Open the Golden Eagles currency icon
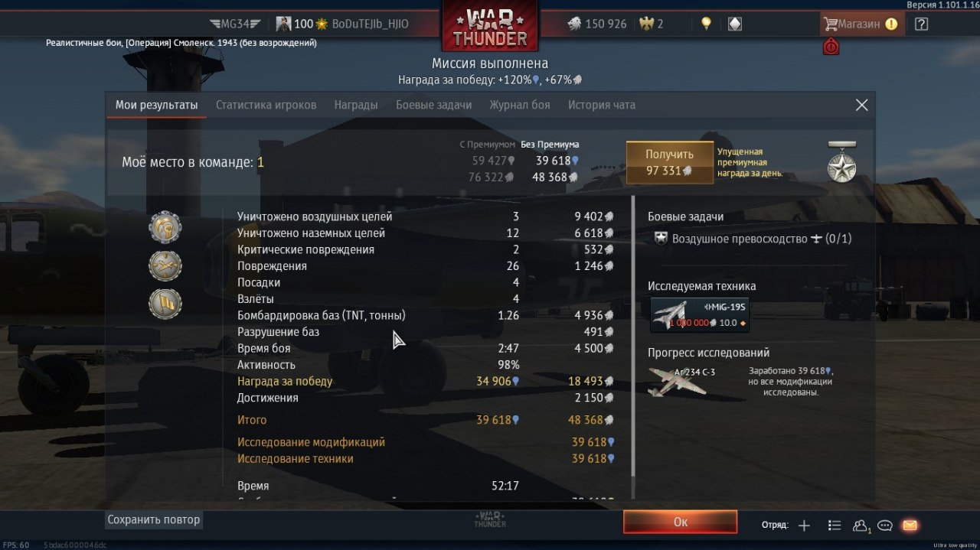 [x=648, y=24]
